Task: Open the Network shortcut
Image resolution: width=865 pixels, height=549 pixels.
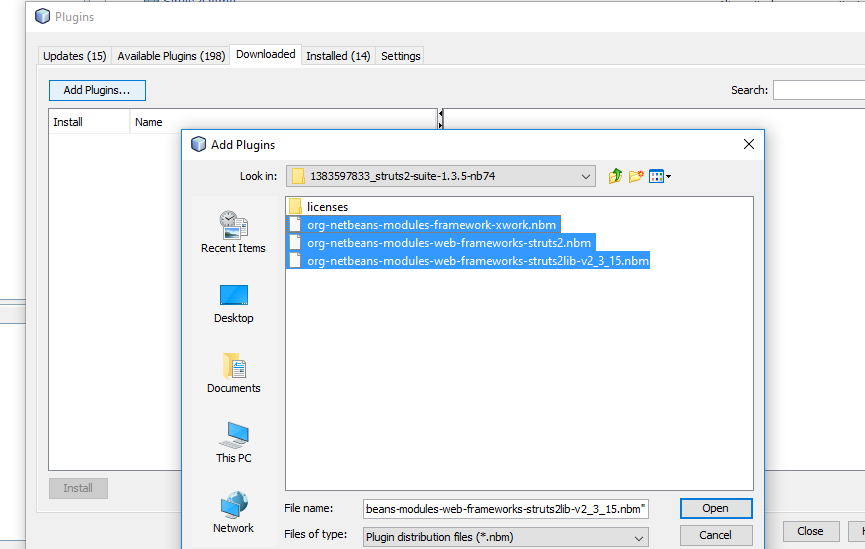Action: [233, 513]
